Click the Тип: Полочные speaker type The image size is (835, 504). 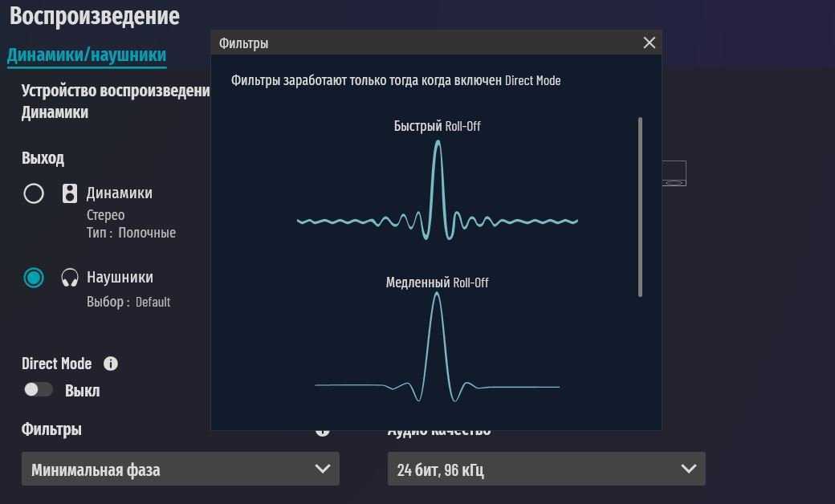(x=131, y=233)
